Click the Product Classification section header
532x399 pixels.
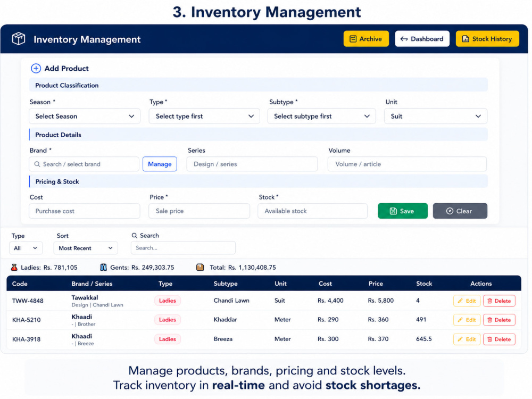259,85
